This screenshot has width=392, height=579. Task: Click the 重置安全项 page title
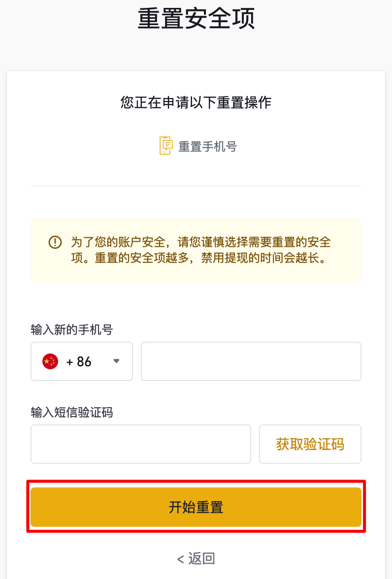pos(196,19)
